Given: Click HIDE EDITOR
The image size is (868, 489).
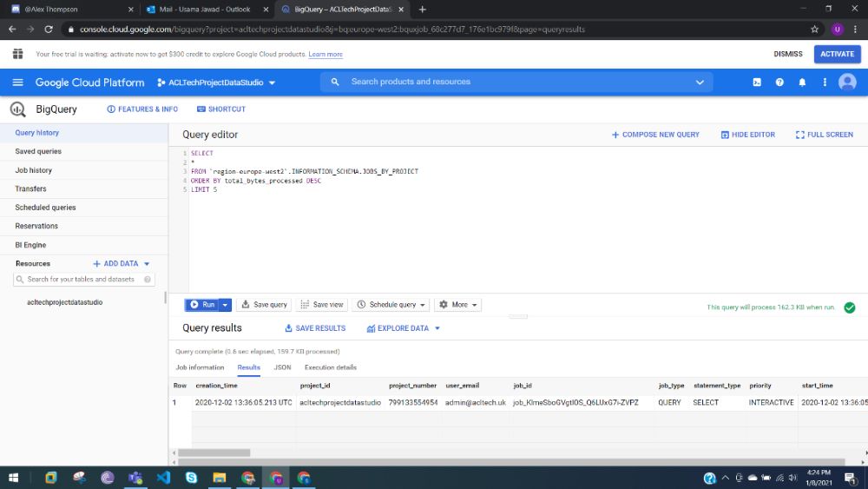Looking at the screenshot, I should tap(748, 135).
